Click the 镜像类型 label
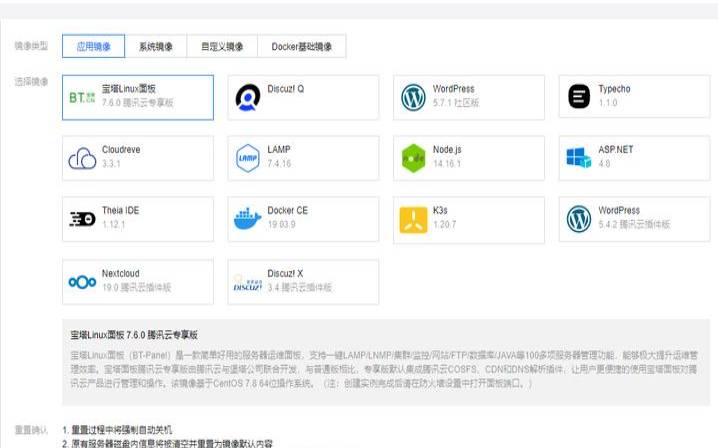 31,46
